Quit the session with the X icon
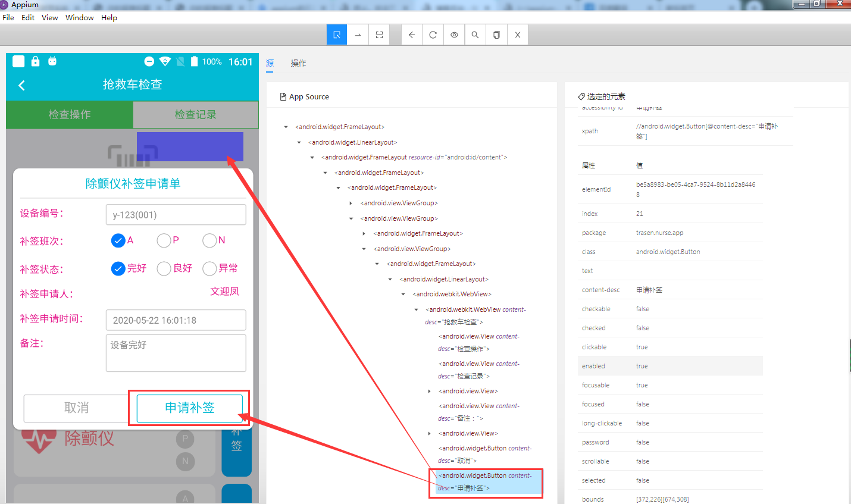Image resolution: width=851 pixels, height=504 pixels. click(518, 35)
